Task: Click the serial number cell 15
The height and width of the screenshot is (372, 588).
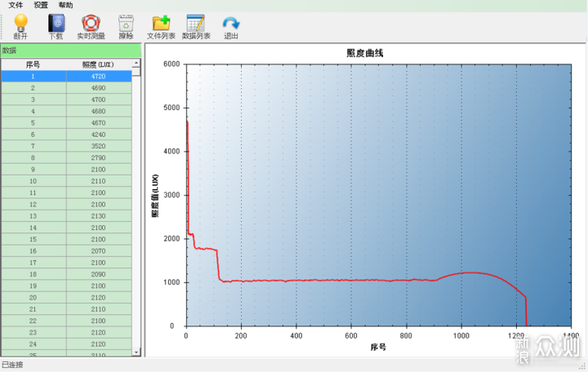Action: pos(33,239)
